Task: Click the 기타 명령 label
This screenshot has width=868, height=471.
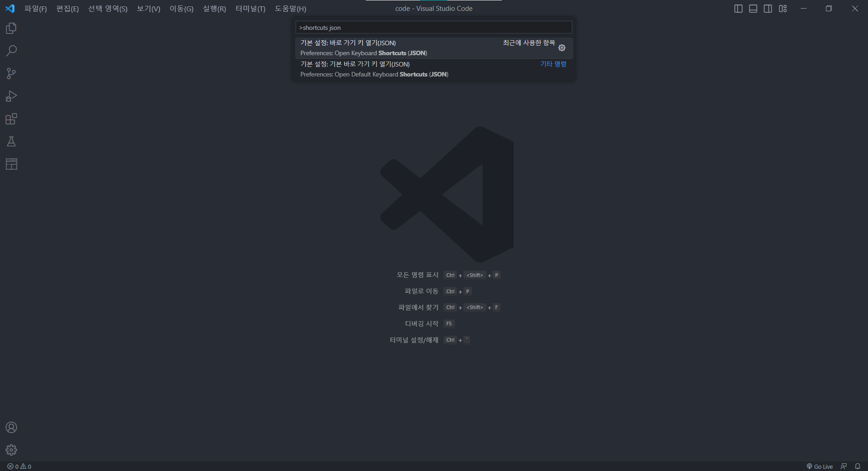Action: (x=553, y=64)
